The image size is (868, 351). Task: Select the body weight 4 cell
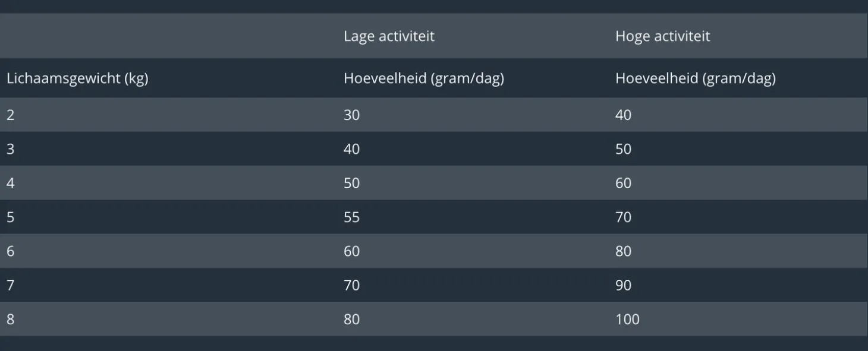11,183
